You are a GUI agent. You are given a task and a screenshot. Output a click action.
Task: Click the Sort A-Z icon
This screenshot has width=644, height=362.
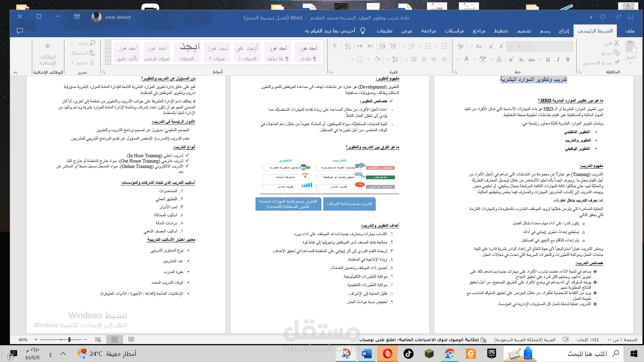coord(348,46)
